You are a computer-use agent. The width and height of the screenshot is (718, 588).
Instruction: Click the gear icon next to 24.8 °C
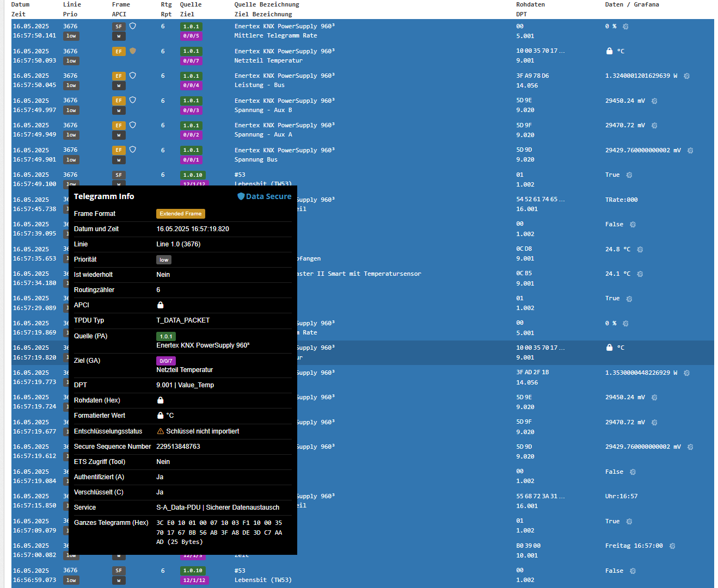(640, 250)
